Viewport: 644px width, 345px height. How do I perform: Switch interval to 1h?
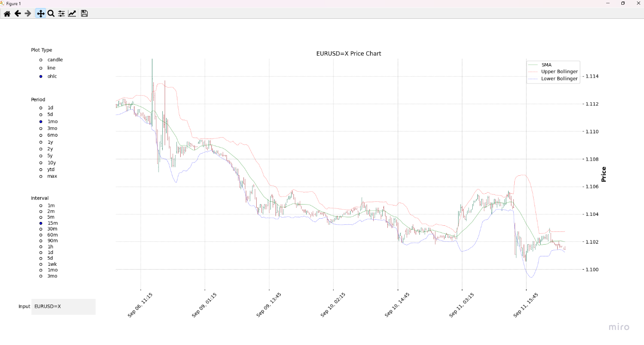click(41, 246)
